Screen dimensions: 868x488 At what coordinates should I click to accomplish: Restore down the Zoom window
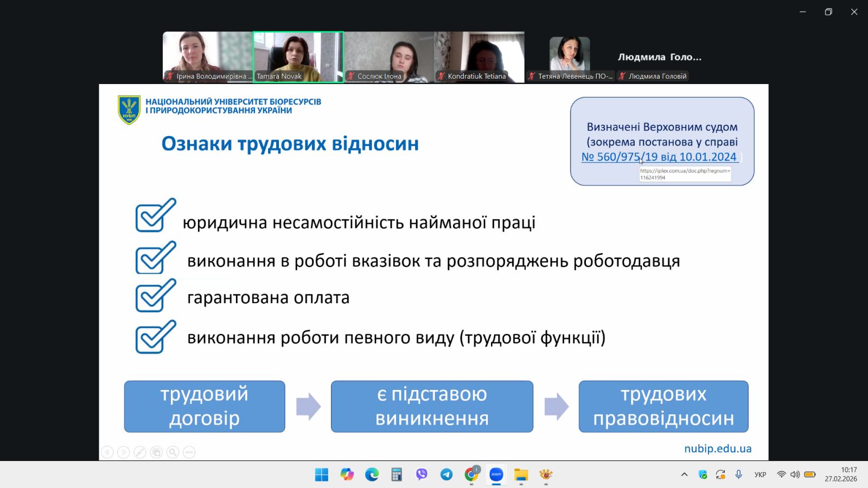point(828,12)
